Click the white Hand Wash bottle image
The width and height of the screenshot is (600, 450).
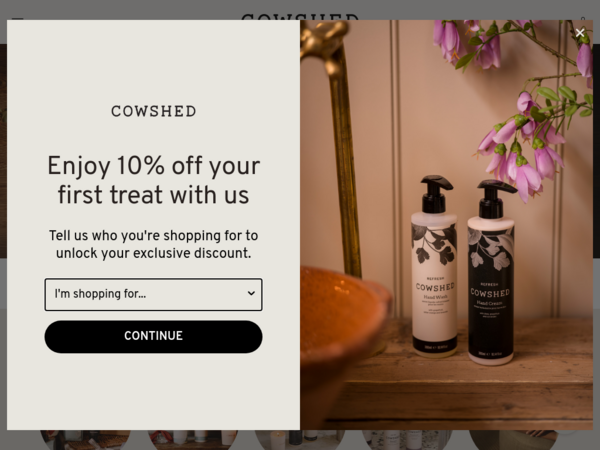(434, 267)
